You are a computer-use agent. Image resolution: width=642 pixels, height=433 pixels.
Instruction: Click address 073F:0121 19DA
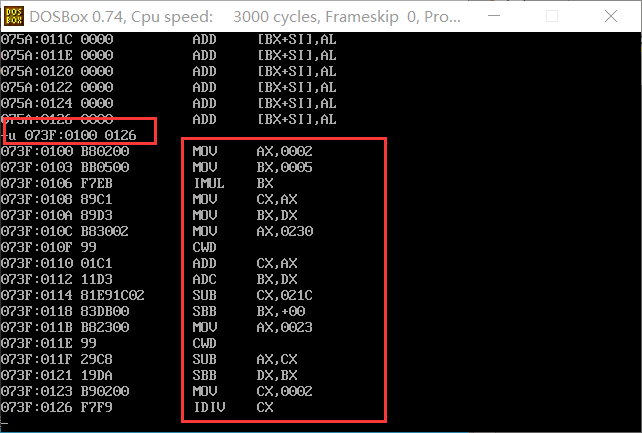pyautogui.click(x=57, y=375)
